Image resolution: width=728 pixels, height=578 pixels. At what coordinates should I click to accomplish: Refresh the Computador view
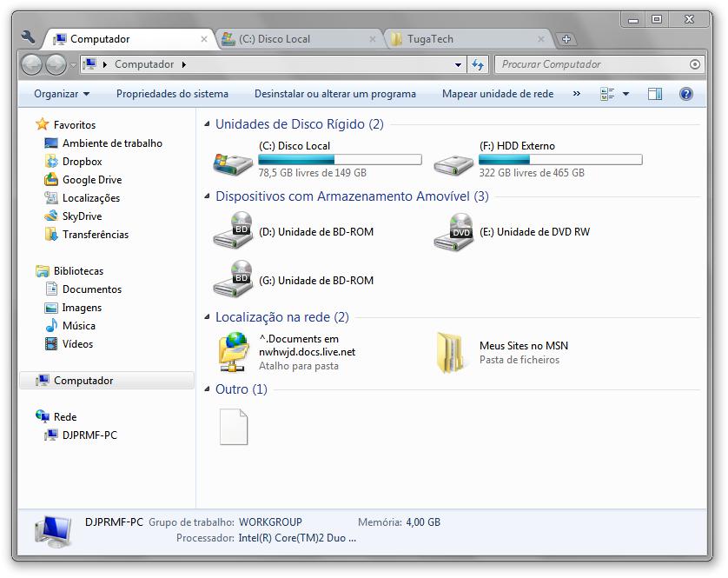click(477, 64)
